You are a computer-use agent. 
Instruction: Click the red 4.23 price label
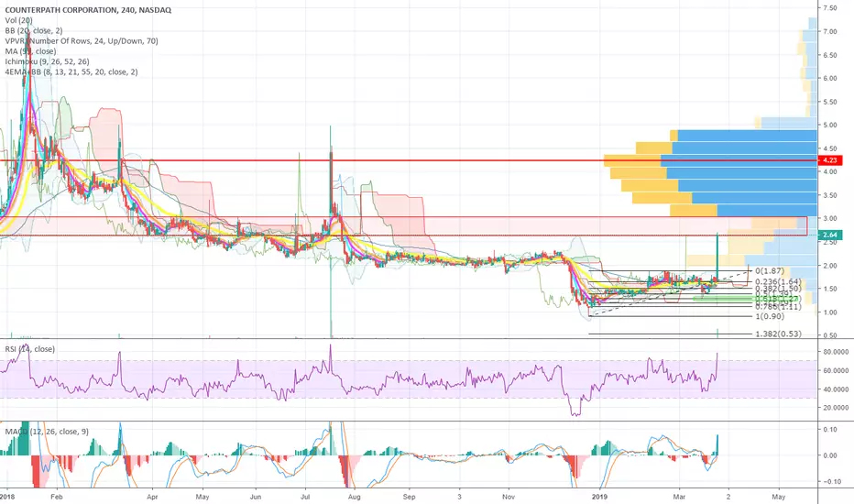point(830,160)
